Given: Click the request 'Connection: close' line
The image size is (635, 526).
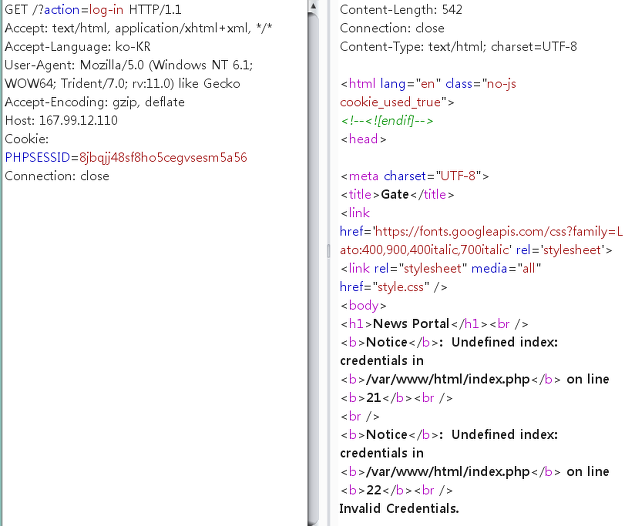Looking at the screenshot, I should click(57, 176).
